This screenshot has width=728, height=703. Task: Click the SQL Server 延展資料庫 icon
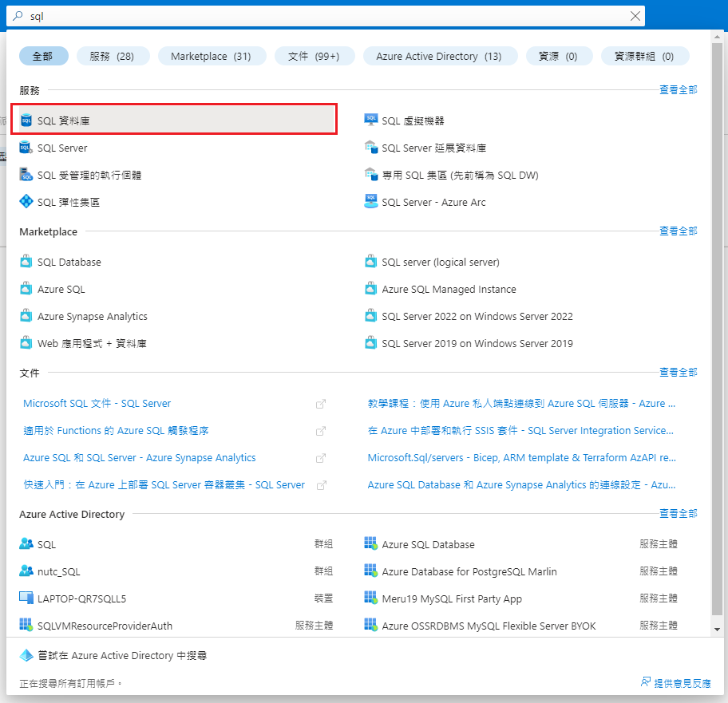click(x=370, y=148)
